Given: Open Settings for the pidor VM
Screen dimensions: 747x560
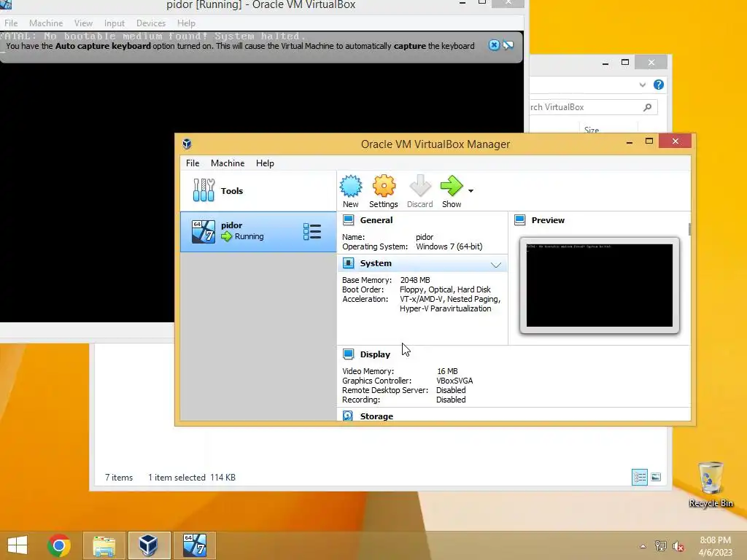Looking at the screenshot, I should pyautogui.click(x=384, y=192).
